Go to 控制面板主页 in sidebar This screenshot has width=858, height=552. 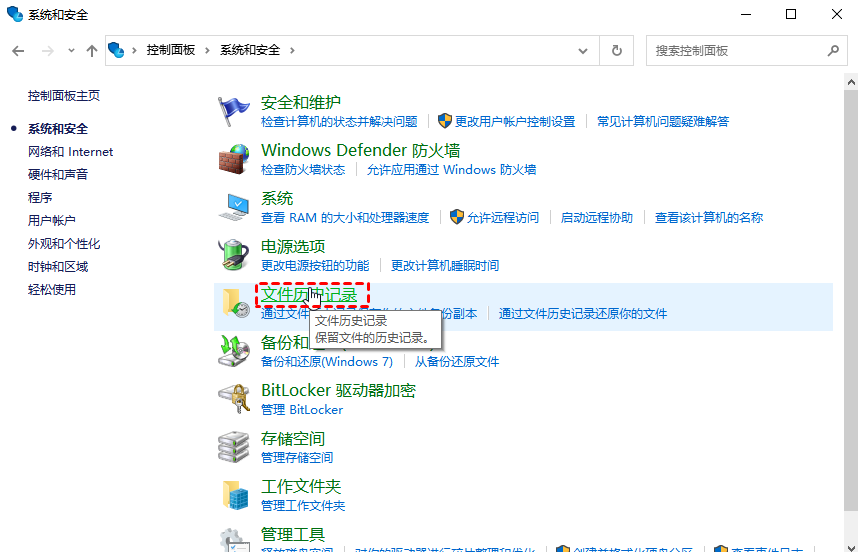coord(64,96)
